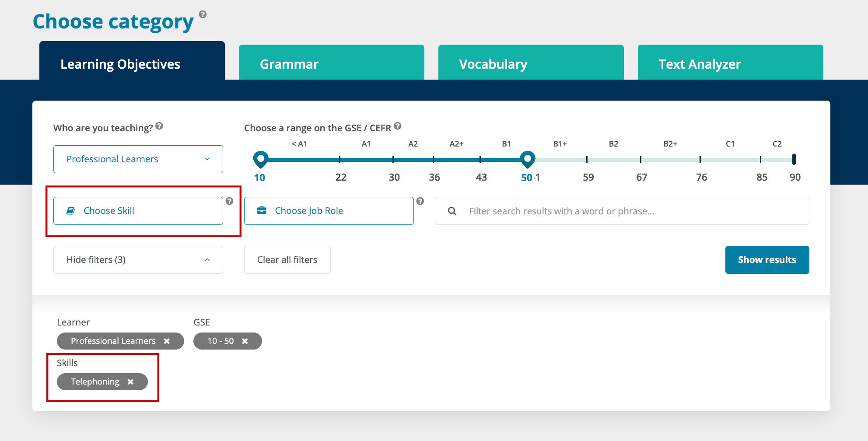Click help icon beside Choose category heading
The image size is (868, 441).
[203, 14]
